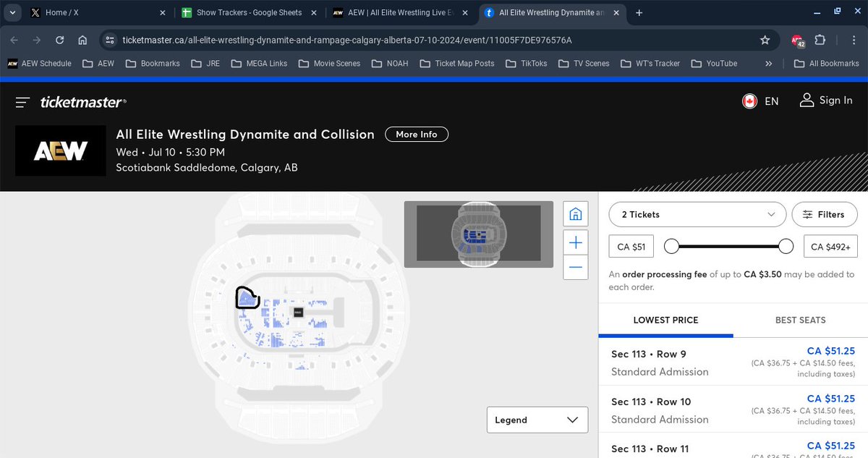Viewport: 868px width, 458px height.
Task: Click the red extension icon with badge 42
Action: click(798, 41)
